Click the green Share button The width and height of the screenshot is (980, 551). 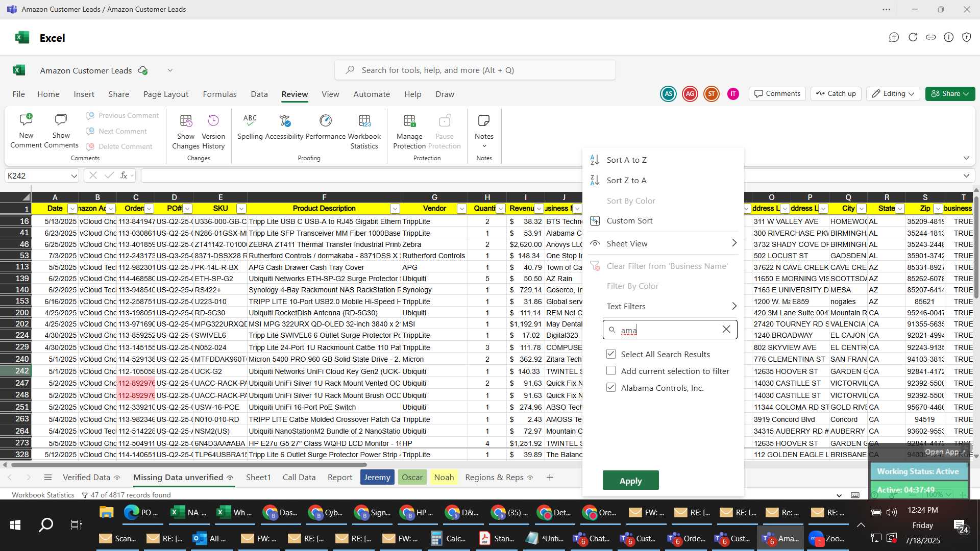click(x=950, y=94)
